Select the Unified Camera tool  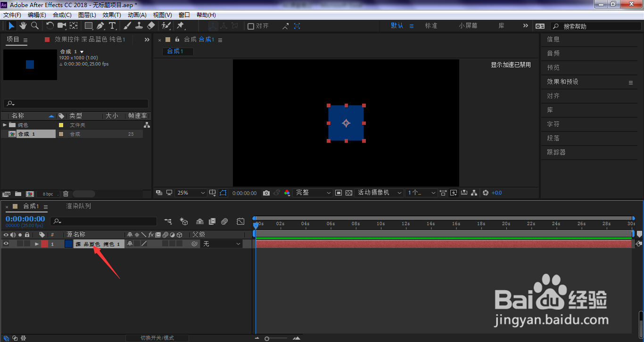pos(62,26)
